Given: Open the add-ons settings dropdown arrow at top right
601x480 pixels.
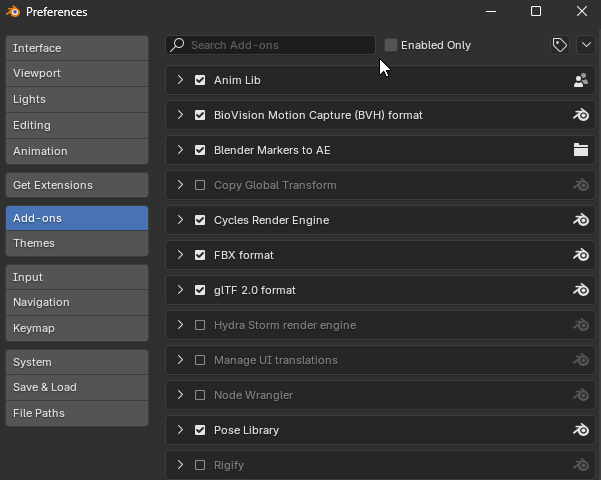Looking at the screenshot, I should click(x=586, y=45).
